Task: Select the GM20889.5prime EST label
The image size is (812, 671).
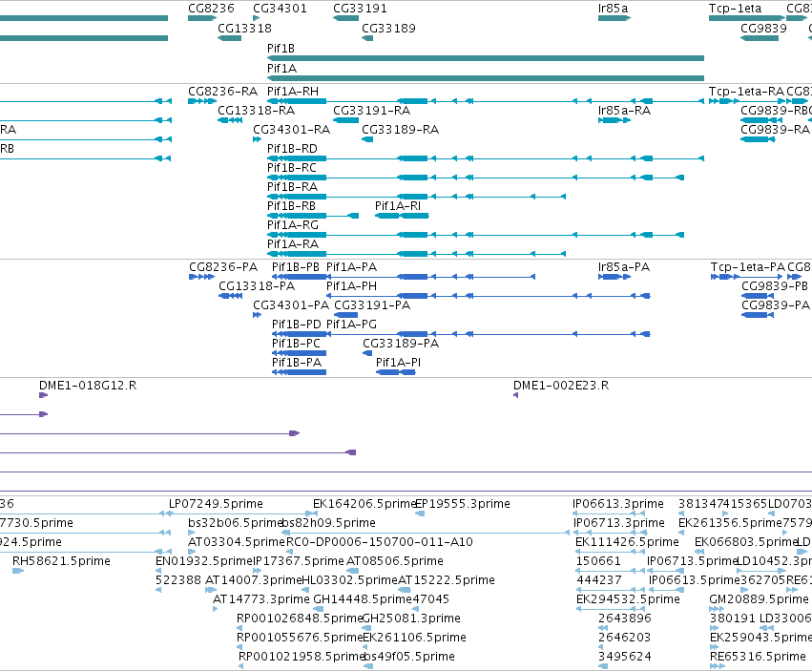Action: pyautogui.click(x=759, y=599)
